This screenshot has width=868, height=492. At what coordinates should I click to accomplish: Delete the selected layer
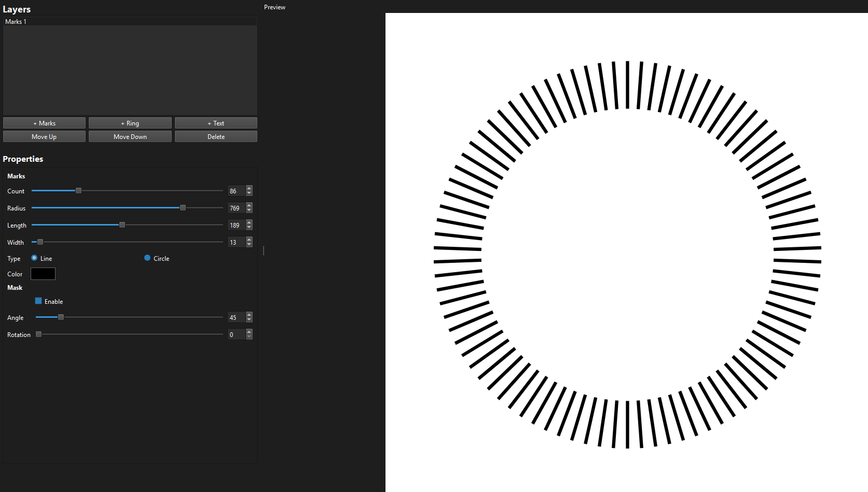point(216,137)
